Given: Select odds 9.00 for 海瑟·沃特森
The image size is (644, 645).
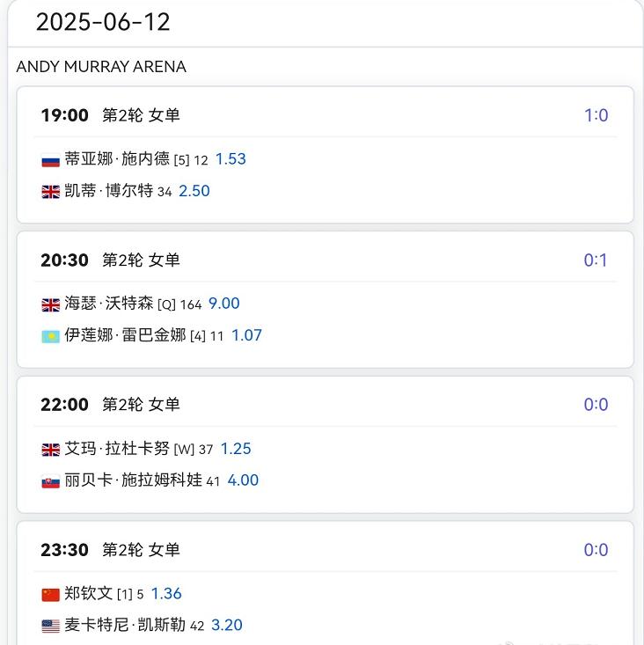Looking at the screenshot, I should 224,304.
